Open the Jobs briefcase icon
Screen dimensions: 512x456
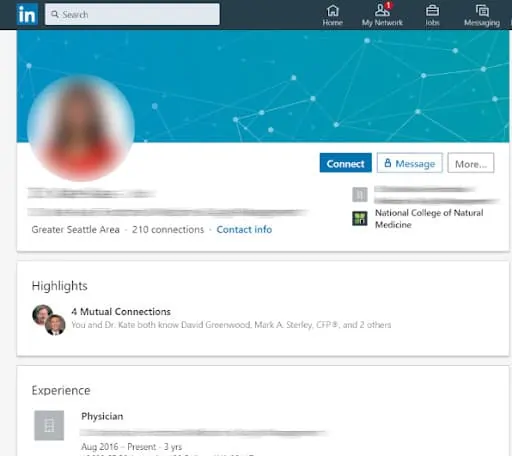432,15
